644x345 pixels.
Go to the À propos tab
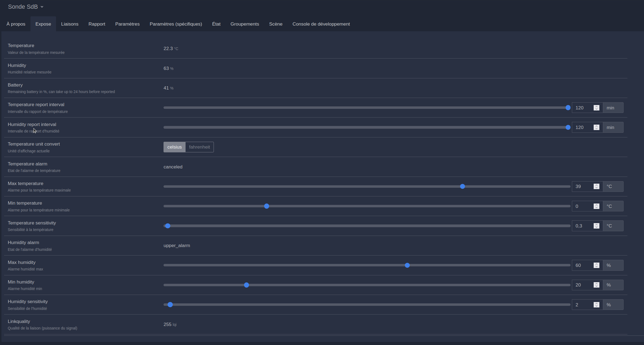pyautogui.click(x=16, y=24)
